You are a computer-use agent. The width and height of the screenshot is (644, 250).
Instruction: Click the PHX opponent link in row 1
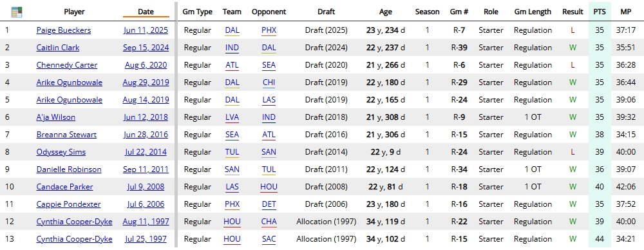(269, 30)
